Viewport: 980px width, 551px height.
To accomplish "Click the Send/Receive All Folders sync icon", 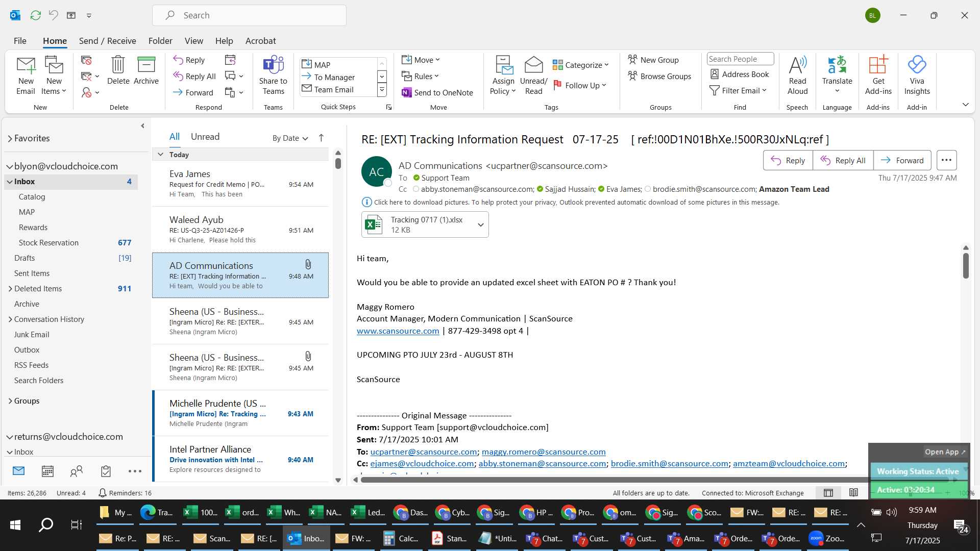I will (35, 15).
